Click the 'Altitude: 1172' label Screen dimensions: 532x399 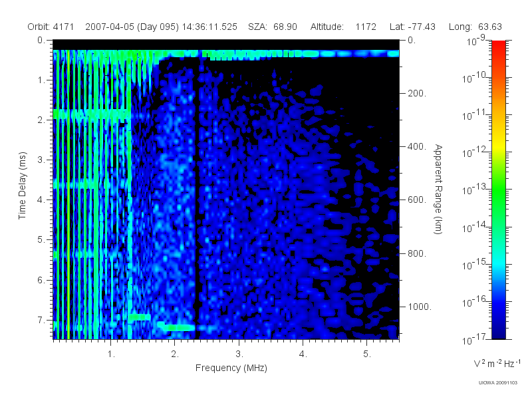343,27
